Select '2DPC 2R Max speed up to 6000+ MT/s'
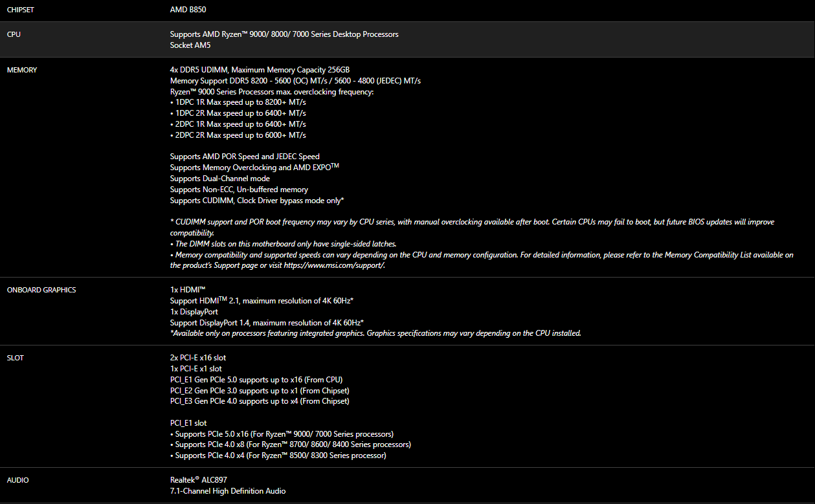The width and height of the screenshot is (815, 504). click(238, 135)
